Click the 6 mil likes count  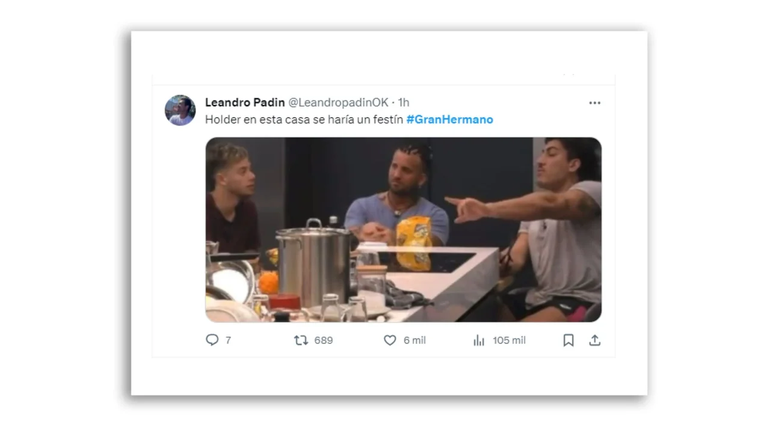[415, 340]
